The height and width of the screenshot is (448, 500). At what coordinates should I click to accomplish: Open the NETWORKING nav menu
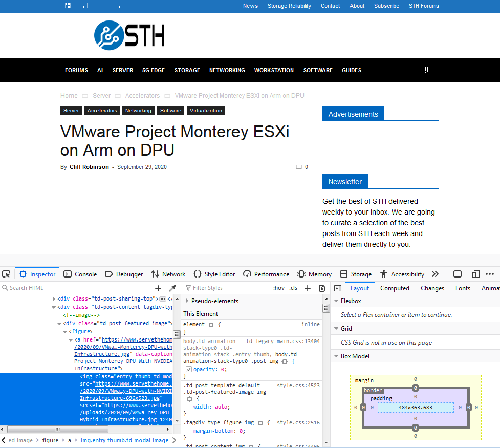[x=227, y=70]
